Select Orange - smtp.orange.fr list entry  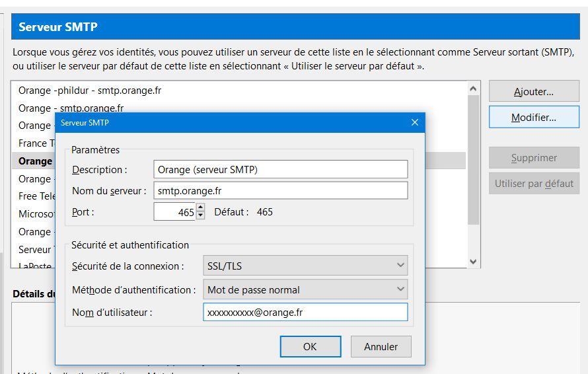click(x=71, y=108)
